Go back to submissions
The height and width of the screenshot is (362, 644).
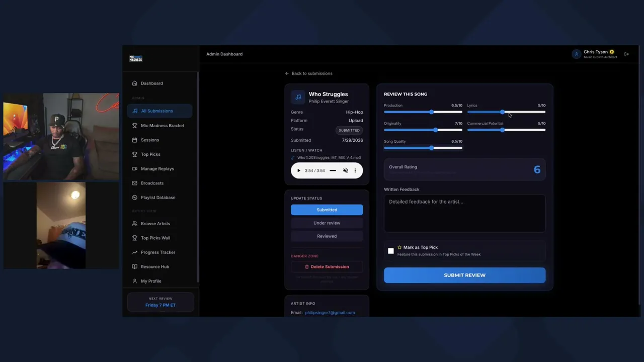[308, 73]
